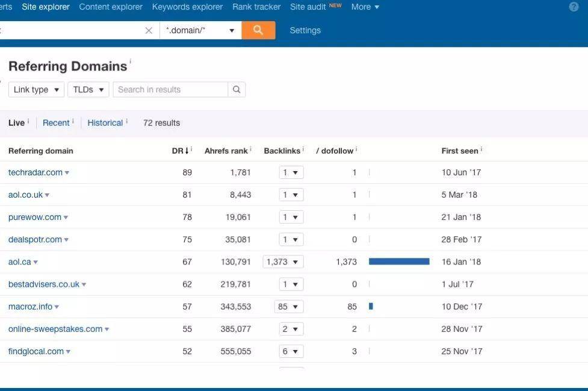Expand backlinks dropdown for dealspotr.com
588x391 pixels.
pos(291,239)
